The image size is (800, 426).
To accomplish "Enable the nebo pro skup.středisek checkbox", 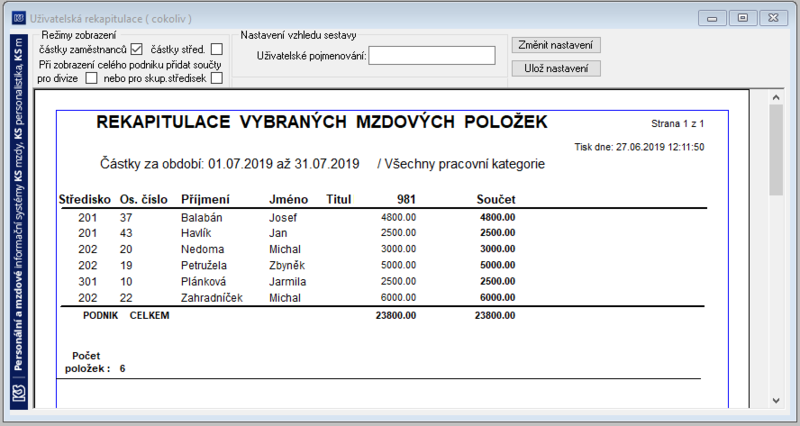I will 217,78.
